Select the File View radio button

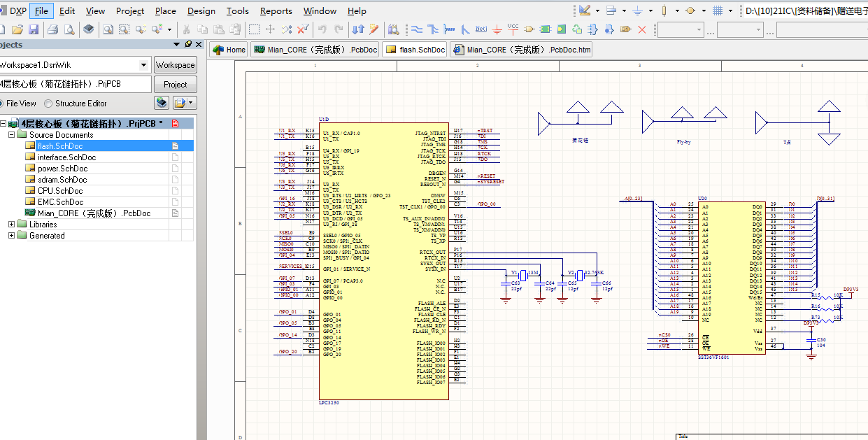1,104
